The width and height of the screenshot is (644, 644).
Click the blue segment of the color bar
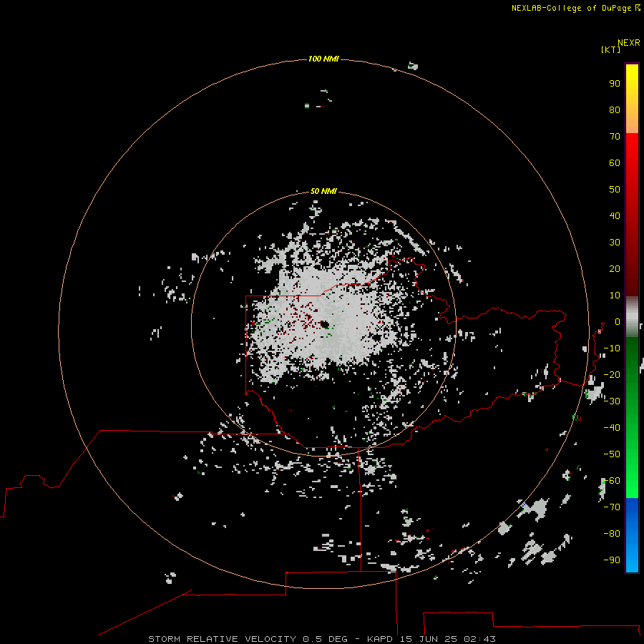(x=632, y=535)
